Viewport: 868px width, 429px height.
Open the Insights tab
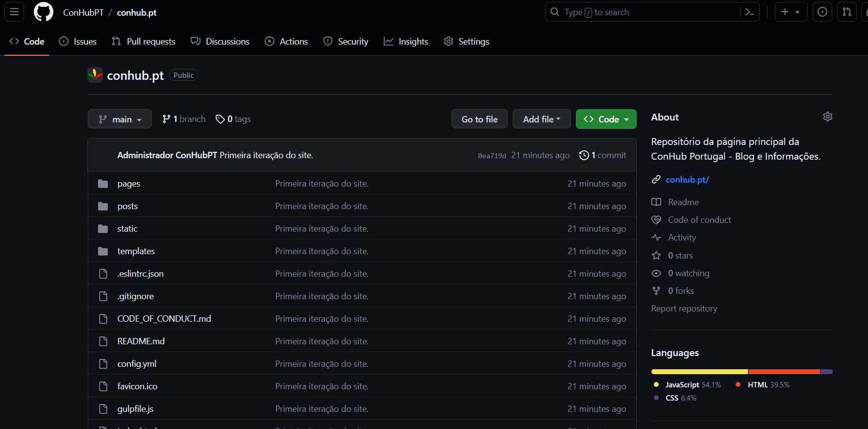click(406, 42)
